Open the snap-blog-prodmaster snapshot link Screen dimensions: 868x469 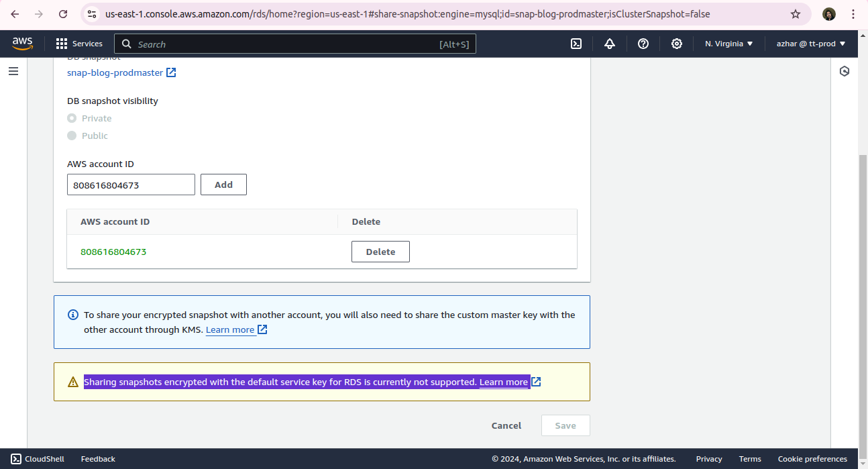tap(115, 72)
